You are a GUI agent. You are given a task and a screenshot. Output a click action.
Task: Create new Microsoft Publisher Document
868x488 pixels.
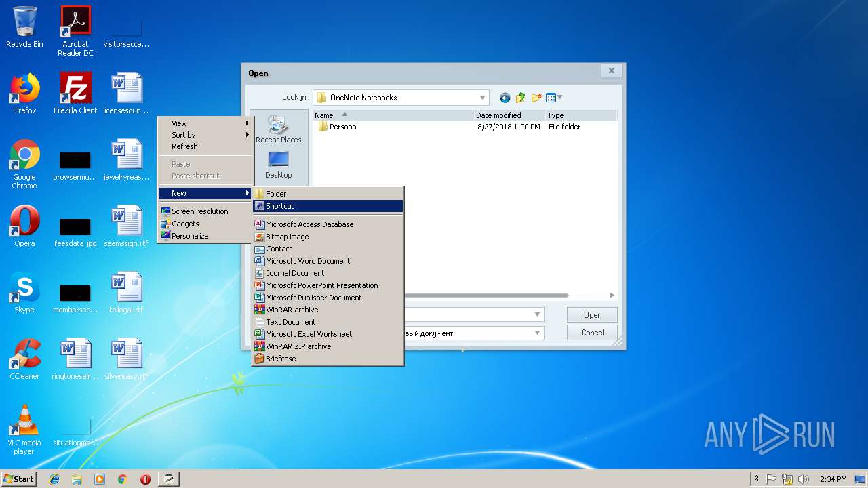[x=328, y=298]
